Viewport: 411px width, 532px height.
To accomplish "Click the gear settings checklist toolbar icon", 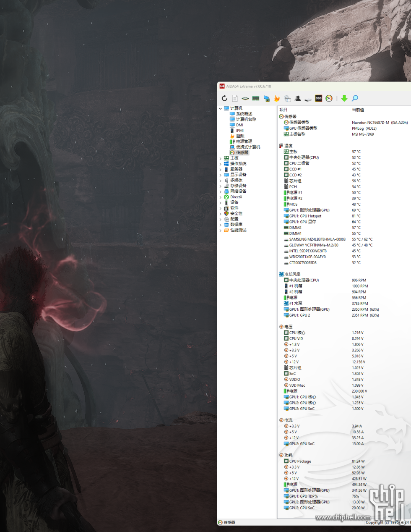I will tap(287, 98).
